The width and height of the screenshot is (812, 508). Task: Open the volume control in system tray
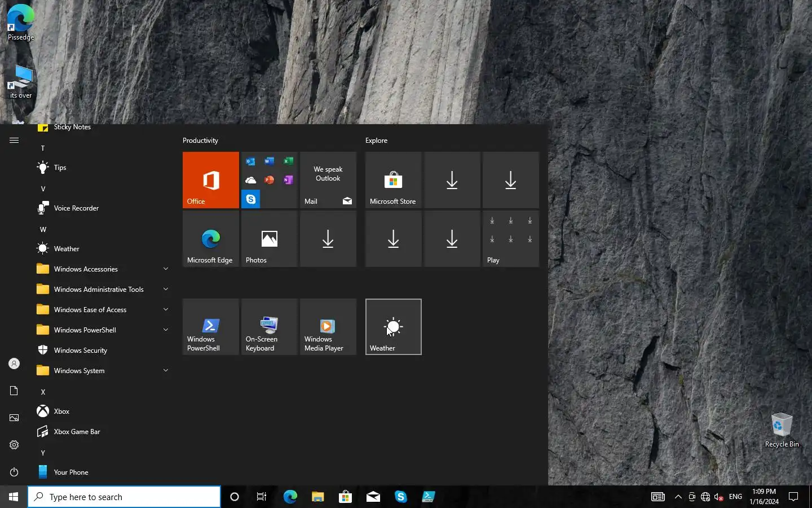719,497
